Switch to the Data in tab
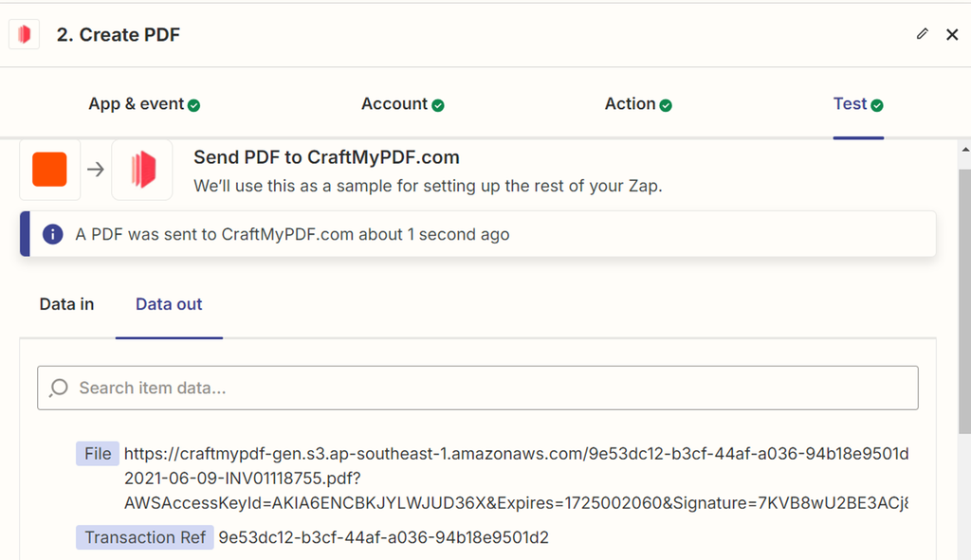This screenshot has width=971, height=560. [65, 304]
